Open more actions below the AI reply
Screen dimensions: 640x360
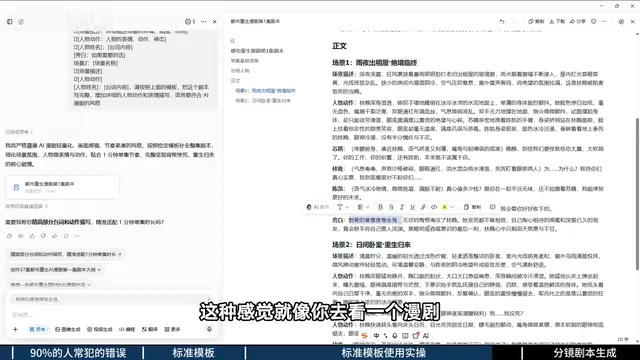coord(77,236)
